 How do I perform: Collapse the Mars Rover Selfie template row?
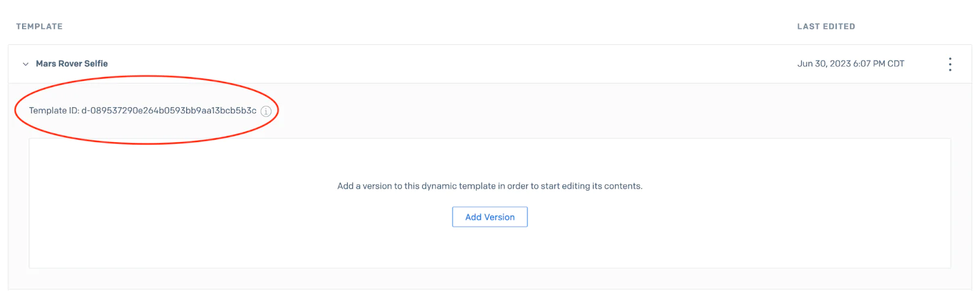25,64
